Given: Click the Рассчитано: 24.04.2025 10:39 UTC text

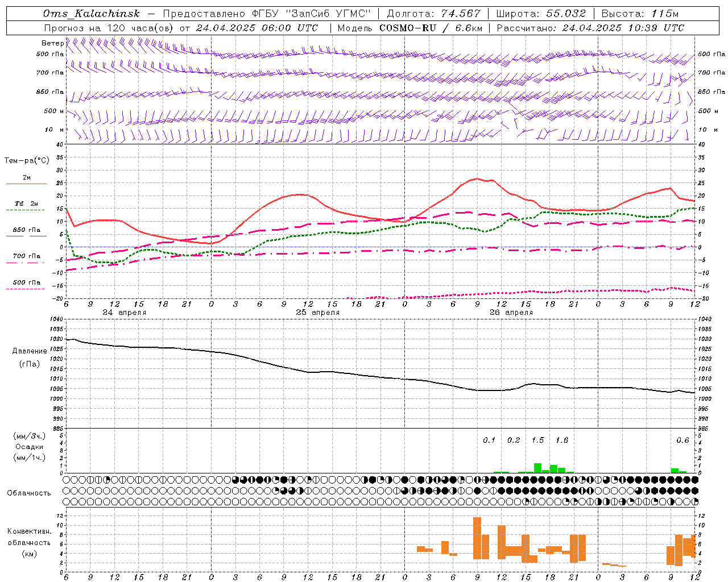Looking at the screenshot, I should pyautogui.click(x=591, y=28).
